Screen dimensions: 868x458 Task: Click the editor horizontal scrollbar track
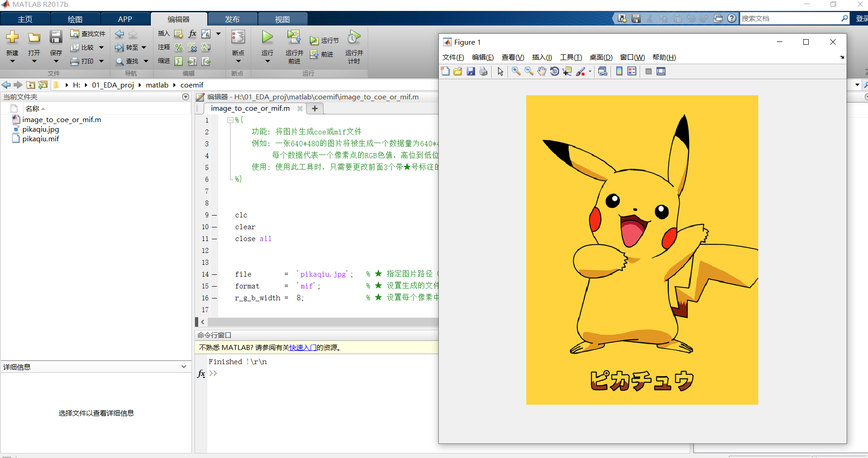[319, 322]
